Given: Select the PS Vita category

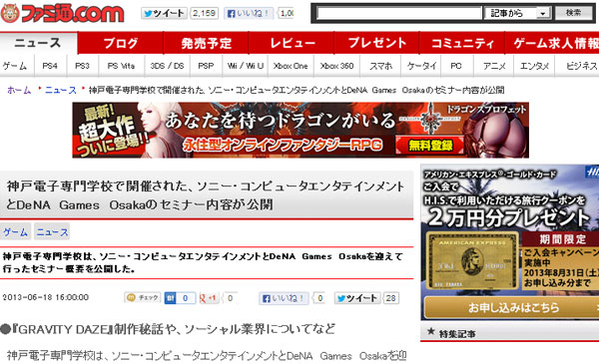Looking at the screenshot, I should pos(121,66).
